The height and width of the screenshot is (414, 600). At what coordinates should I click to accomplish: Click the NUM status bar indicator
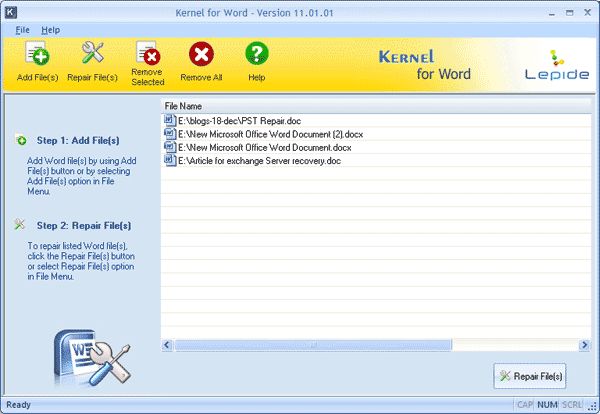[x=547, y=404]
